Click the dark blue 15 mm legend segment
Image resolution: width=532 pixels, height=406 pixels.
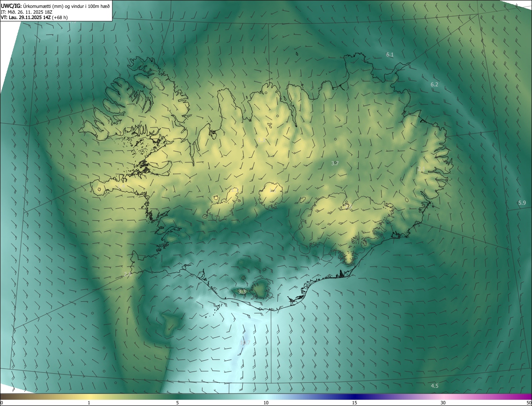tap(355, 396)
